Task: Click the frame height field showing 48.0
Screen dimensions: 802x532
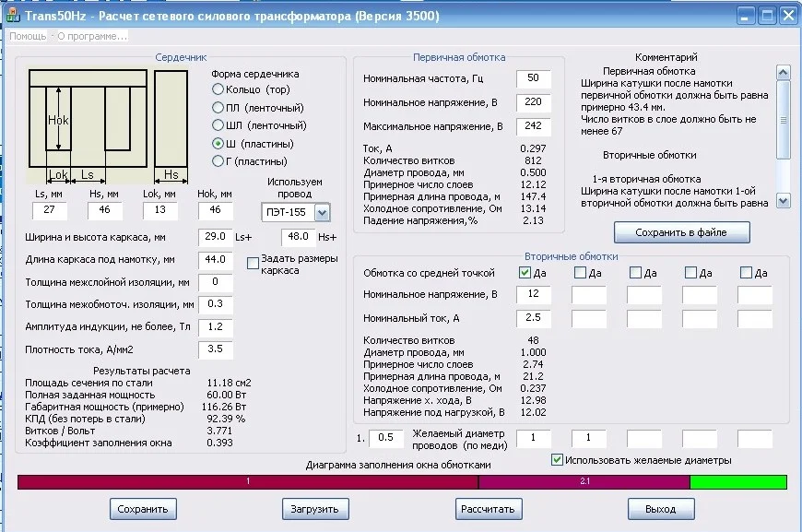Action: click(298, 237)
